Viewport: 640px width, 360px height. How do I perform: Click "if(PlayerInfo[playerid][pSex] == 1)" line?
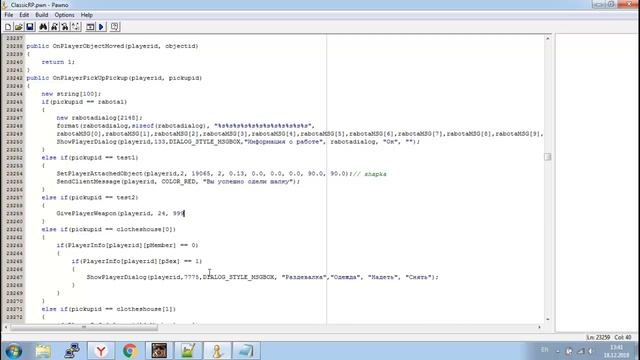[x=137, y=261]
